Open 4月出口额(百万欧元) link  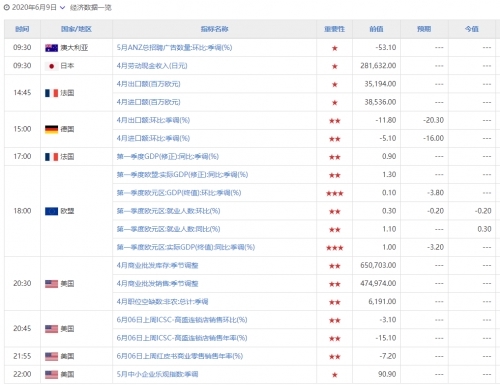148,84
